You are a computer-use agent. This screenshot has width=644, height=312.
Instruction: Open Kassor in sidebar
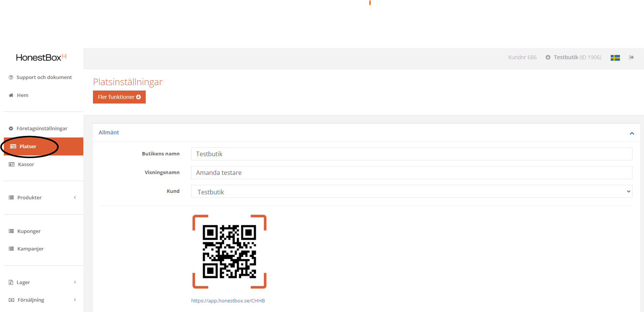[x=26, y=164]
